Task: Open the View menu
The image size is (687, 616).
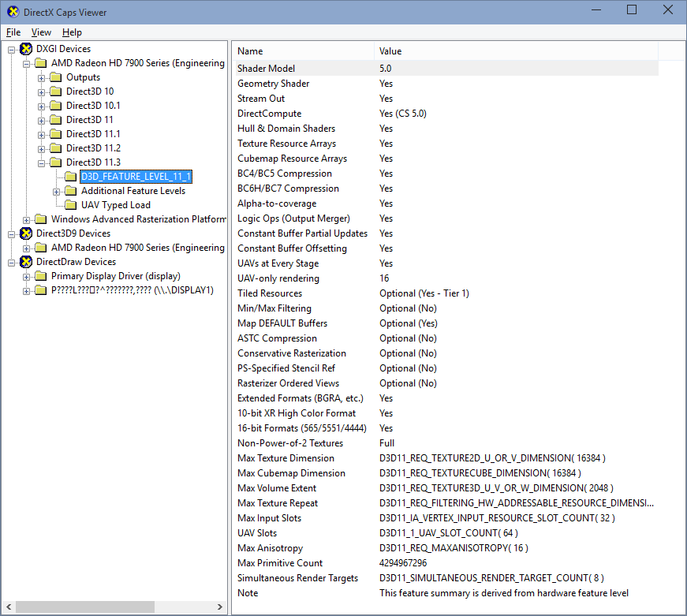Action: pos(41,32)
